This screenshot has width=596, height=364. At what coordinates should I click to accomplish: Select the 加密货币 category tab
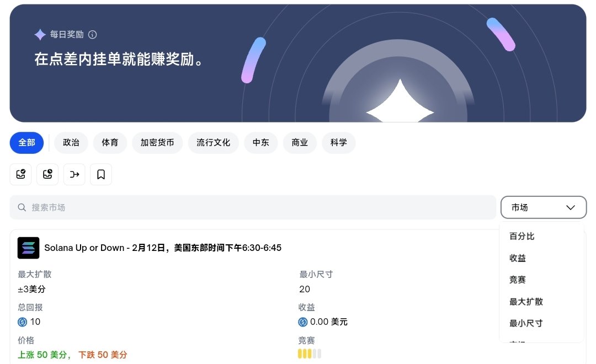tap(157, 143)
